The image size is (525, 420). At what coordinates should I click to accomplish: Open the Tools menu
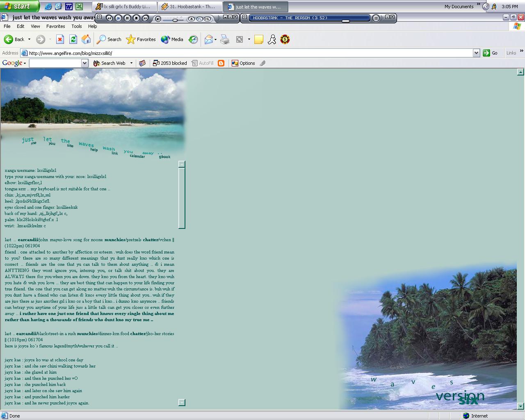(77, 26)
